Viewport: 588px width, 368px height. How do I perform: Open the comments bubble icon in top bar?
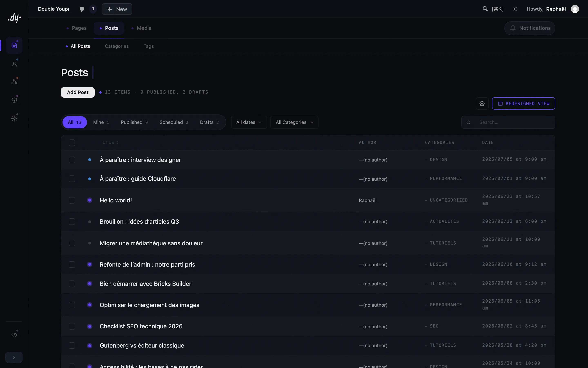pos(82,9)
